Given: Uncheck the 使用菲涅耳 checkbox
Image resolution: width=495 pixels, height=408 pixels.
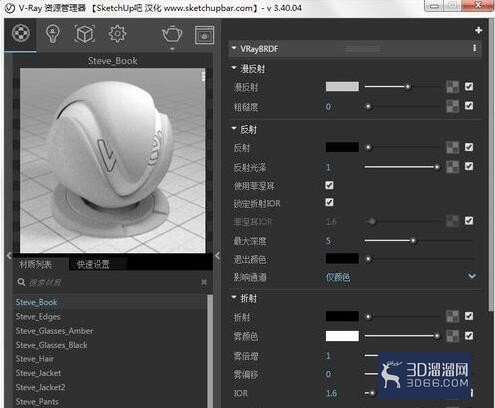Looking at the screenshot, I should click(x=329, y=185).
